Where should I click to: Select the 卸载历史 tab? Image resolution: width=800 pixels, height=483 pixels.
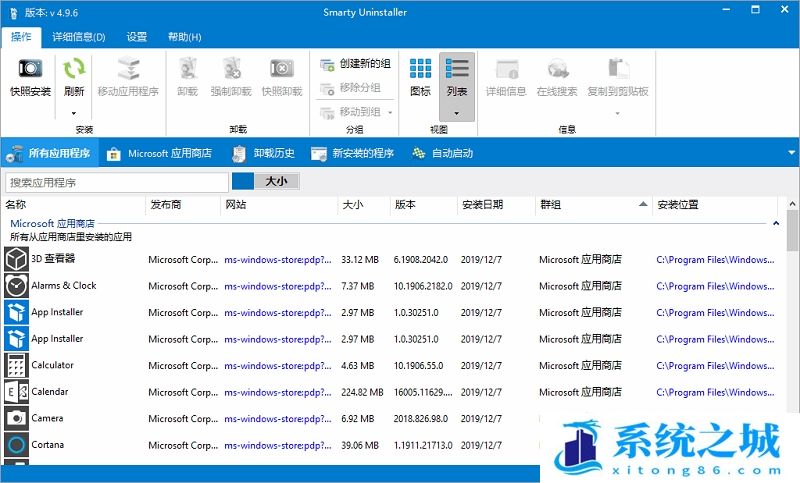click(264, 153)
